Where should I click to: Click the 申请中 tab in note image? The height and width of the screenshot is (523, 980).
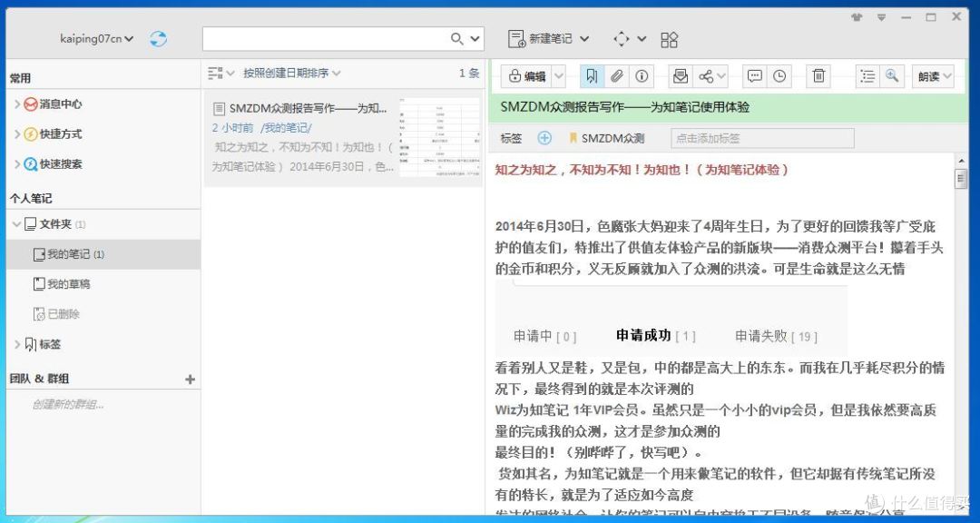click(x=545, y=337)
